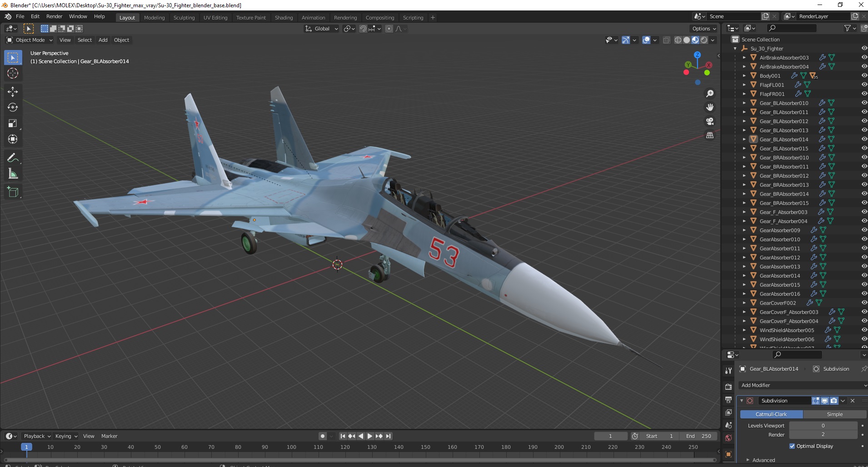The image size is (868, 467).
Task: Switch to solid viewport shading
Action: [x=687, y=40]
